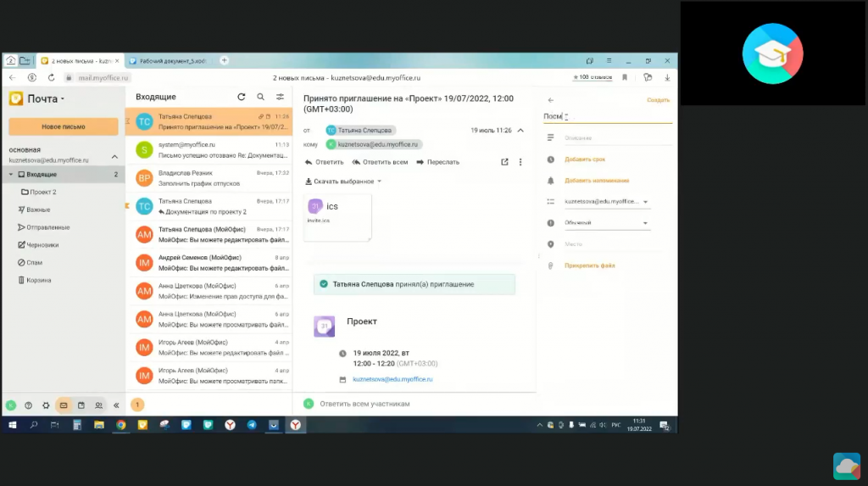Click Добавить срок link
868x486 pixels.
[585, 159]
